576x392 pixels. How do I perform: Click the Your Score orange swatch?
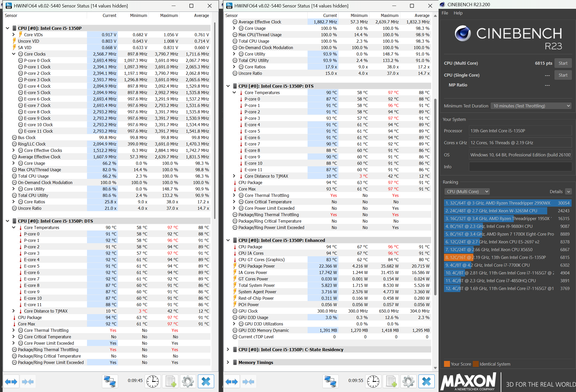click(x=447, y=364)
